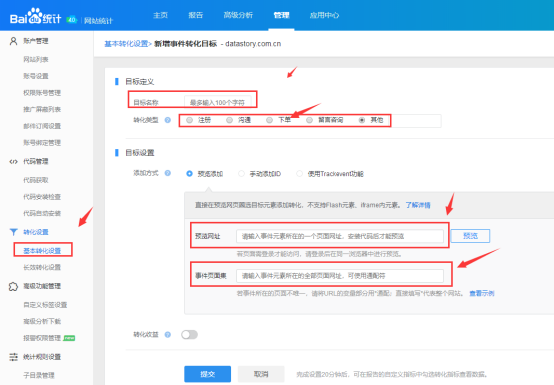Viewport: 554px width, 385px height.
Task: Click the 目标定义 section heading
Action: point(140,82)
